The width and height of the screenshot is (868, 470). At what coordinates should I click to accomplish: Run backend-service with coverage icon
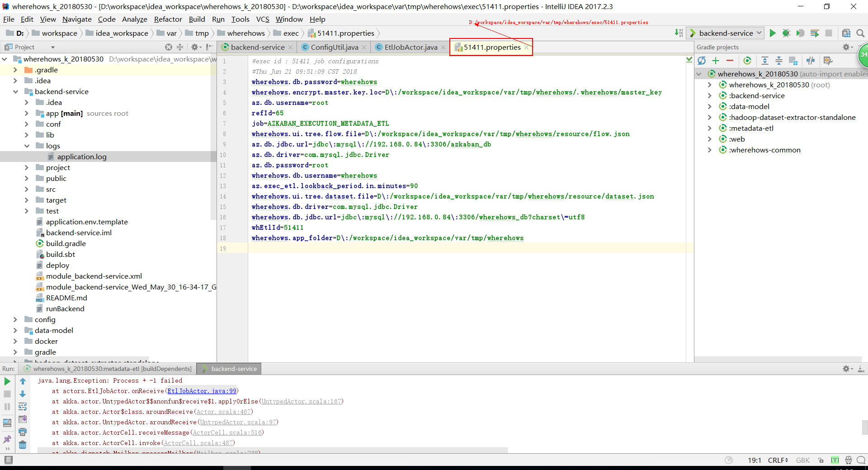[x=801, y=33]
